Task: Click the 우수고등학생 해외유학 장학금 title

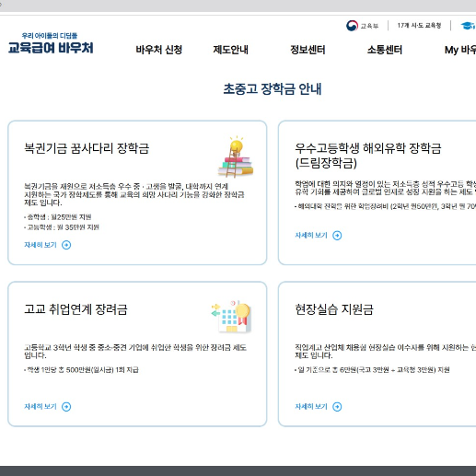Action: click(368, 156)
